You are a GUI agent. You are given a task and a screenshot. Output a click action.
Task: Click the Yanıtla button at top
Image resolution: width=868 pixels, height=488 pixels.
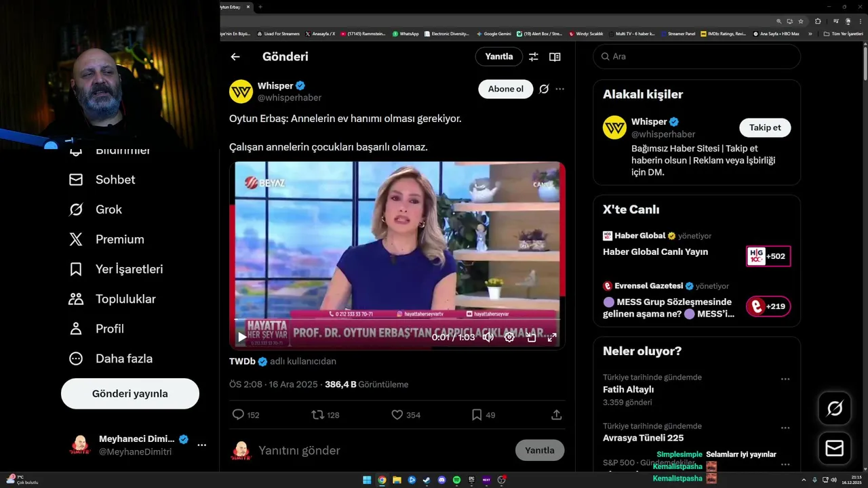(x=499, y=56)
